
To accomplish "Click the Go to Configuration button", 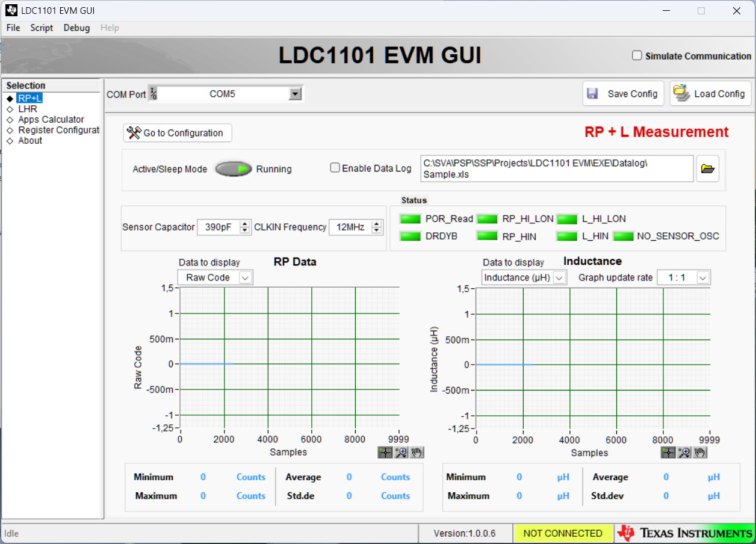I will tap(178, 133).
